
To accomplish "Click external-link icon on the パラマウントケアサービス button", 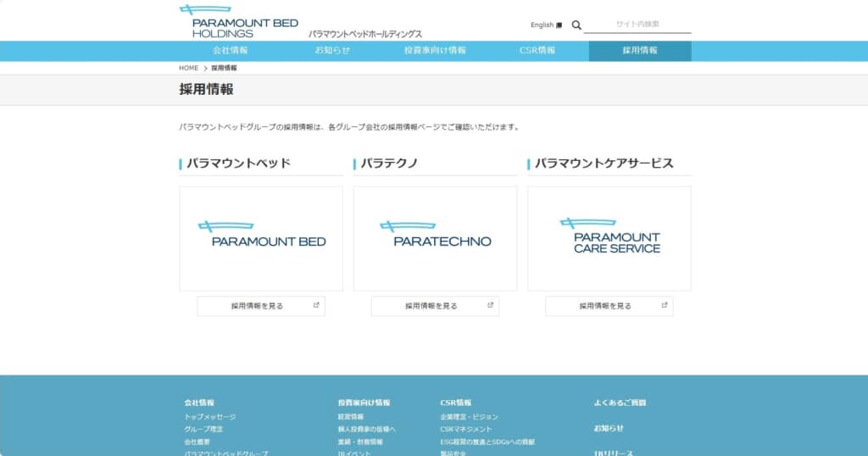I will [x=665, y=305].
